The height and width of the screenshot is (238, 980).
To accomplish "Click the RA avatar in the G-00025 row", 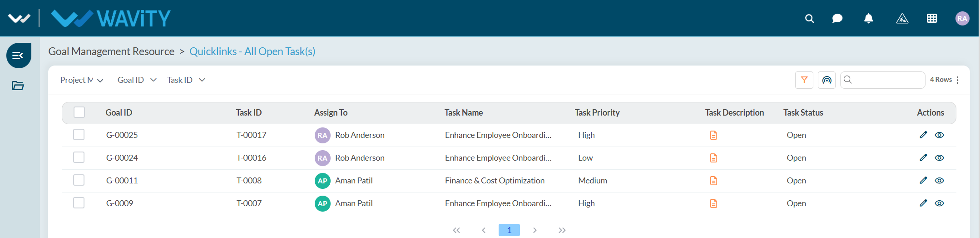I will [322, 135].
